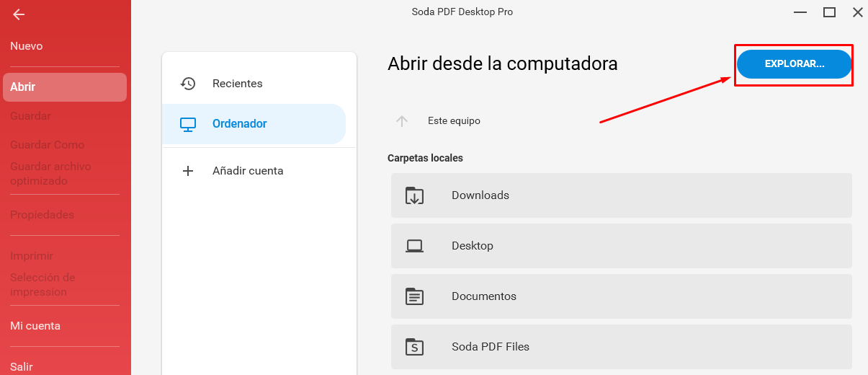Click the Desktop laptop icon
This screenshot has height=375, width=868.
(414, 246)
